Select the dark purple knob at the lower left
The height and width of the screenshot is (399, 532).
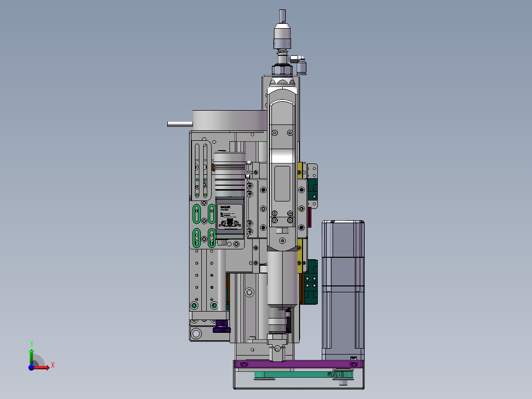click(x=222, y=326)
